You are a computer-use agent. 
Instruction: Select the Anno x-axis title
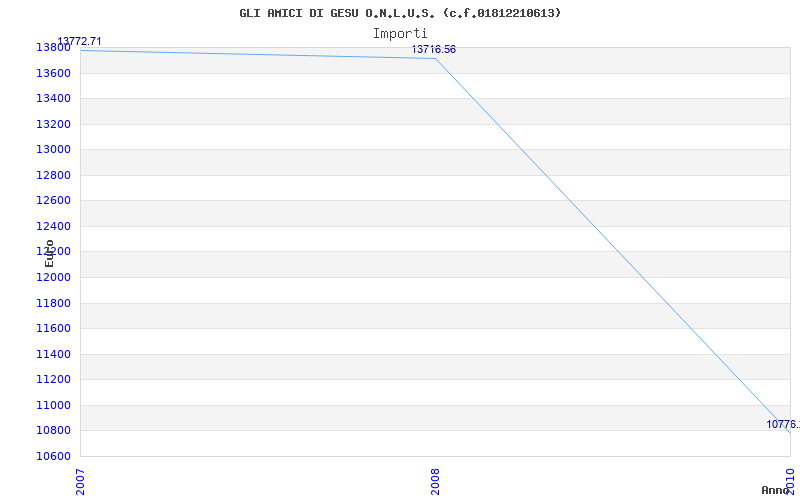coord(775,490)
